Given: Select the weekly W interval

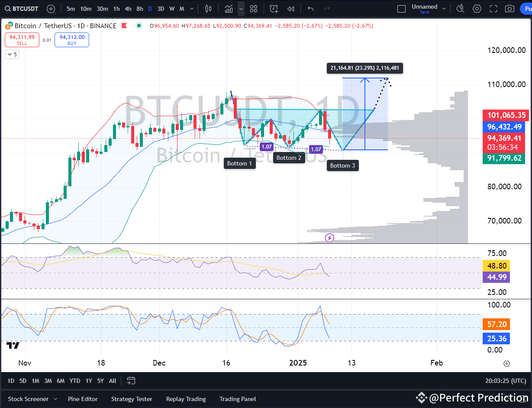Looking at the screenshot, I should coord(172,9).
